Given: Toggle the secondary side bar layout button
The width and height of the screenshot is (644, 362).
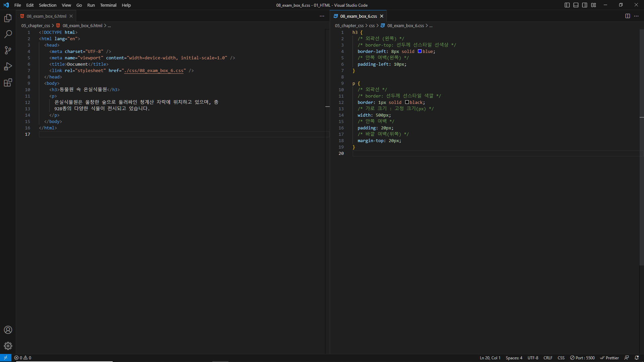Looking at the screenshot, I should [x=585, y=5].
